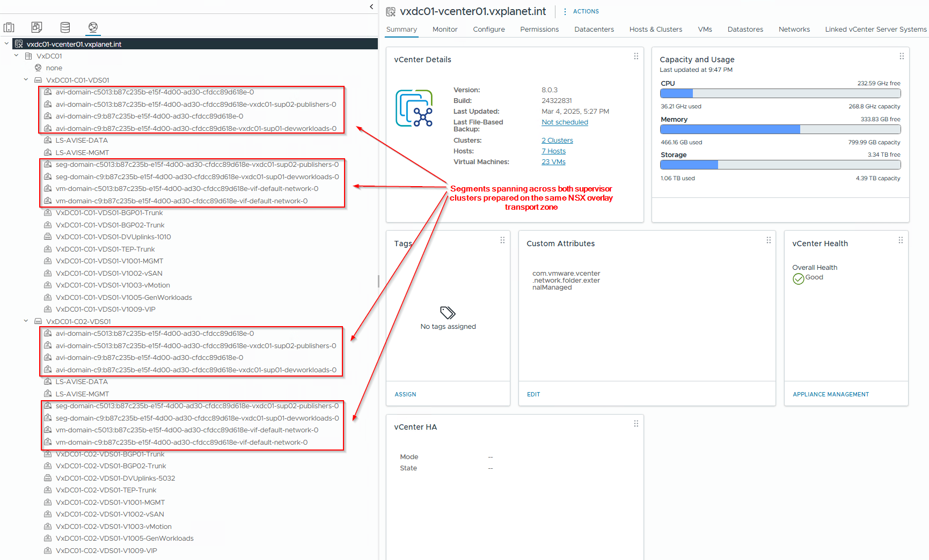The width and height of the screenshot is (929, 560).
Task: Click the 'Not scheduled' backup link
Action: [565, 122]
